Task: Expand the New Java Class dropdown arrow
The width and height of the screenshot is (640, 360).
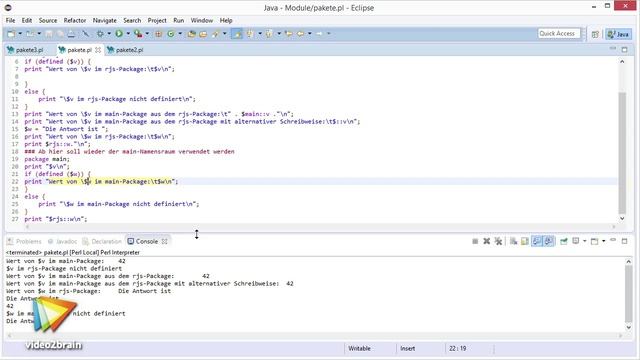Action: 180,34
